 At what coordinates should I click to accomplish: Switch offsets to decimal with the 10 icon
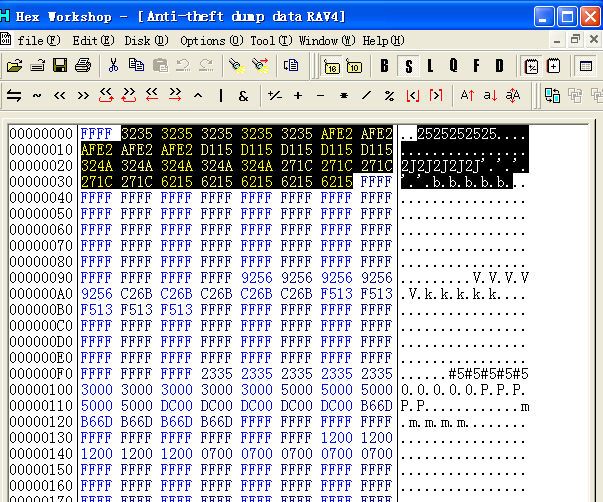(x=354, y=67)
